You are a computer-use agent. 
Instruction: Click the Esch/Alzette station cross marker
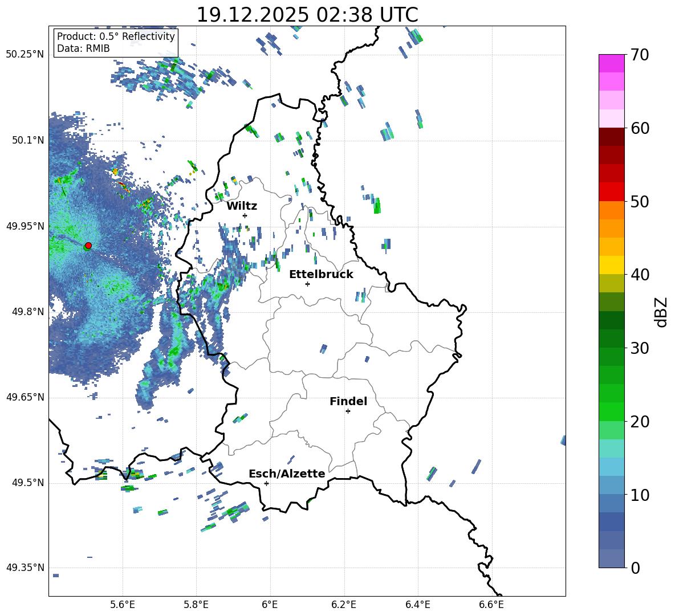point(266,483)
